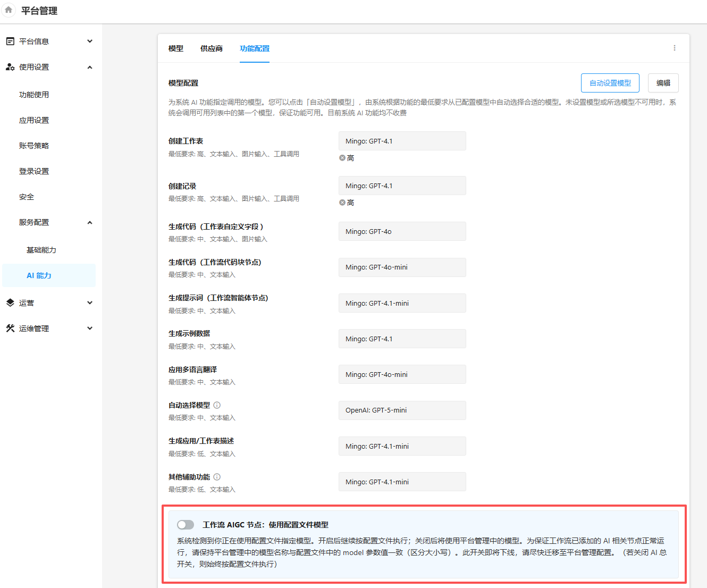The height and width of the screenshot is (588, 707).
Task: Switch to the 供应商 tab
Action: tap(212, 48)
